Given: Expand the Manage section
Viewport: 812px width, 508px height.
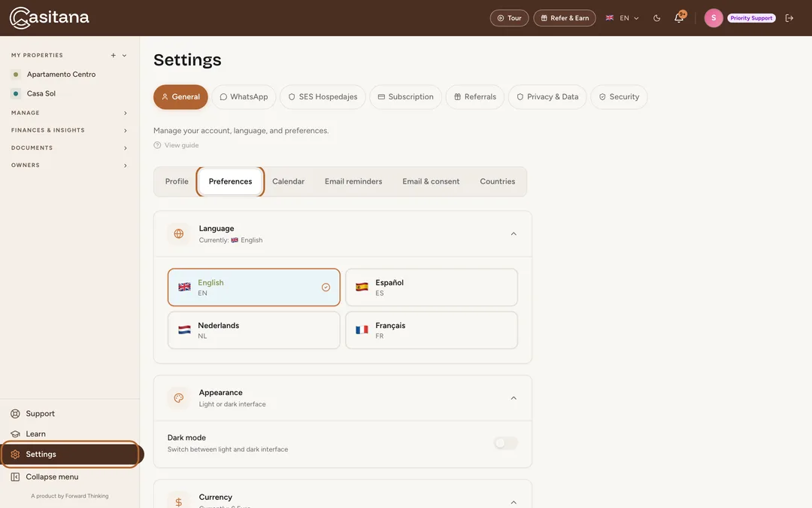Looking at the screenshot, I should pyautogui.click(x=69, y=113).
